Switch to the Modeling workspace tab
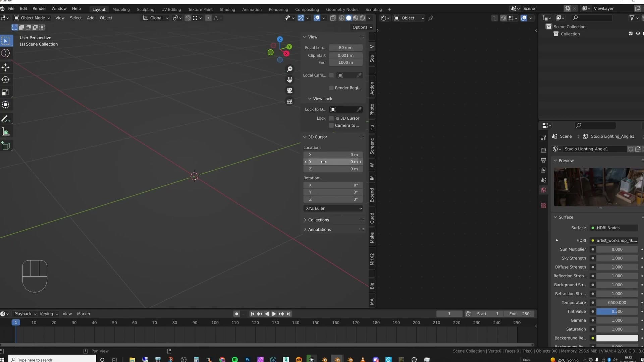This screenshot has height=362, width=644. (121, 9)
